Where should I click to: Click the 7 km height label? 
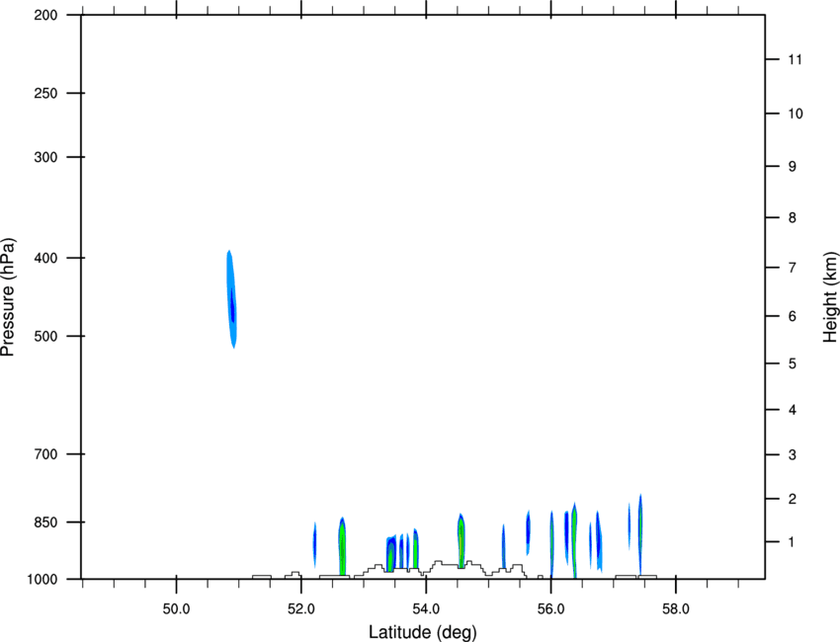point(793,268)
